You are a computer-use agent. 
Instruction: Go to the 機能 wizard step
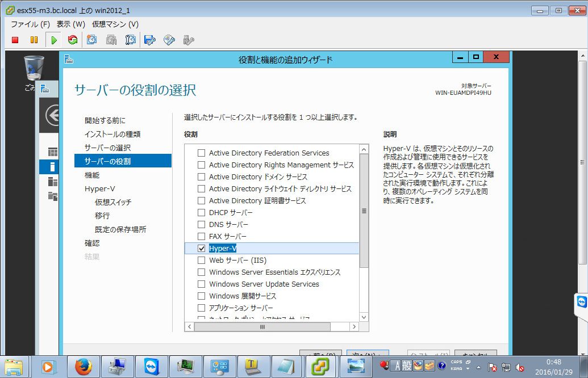click(92, 175)
